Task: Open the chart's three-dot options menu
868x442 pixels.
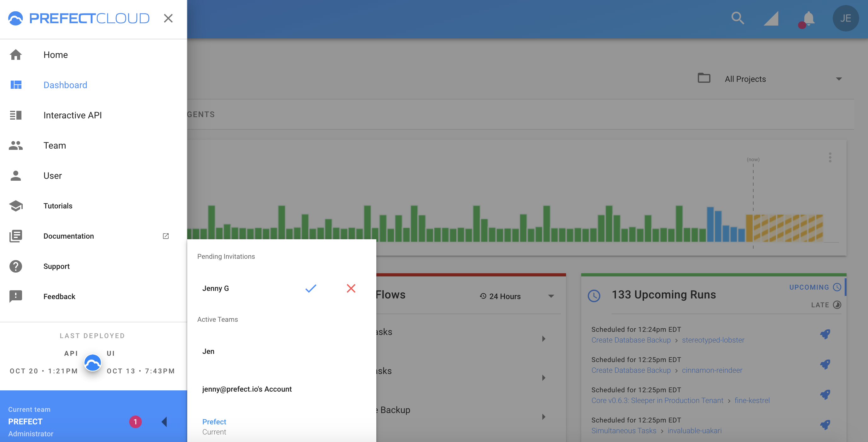Action: click(x=830, y=157)
